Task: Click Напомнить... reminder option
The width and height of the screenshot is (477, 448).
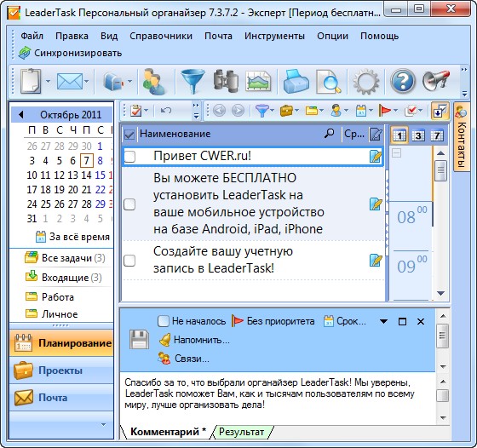Action: pos(194,340)
